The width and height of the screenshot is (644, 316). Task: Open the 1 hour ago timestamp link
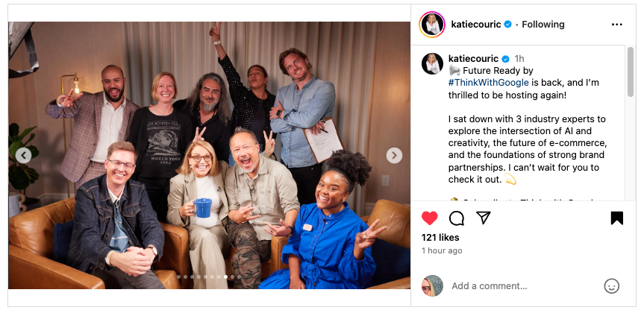click(442, 250)
